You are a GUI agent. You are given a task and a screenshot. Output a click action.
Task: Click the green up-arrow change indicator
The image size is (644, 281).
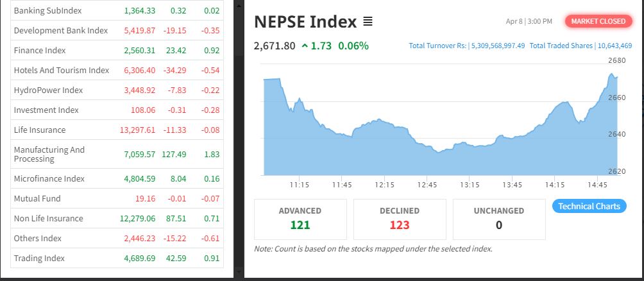[305, 46]
